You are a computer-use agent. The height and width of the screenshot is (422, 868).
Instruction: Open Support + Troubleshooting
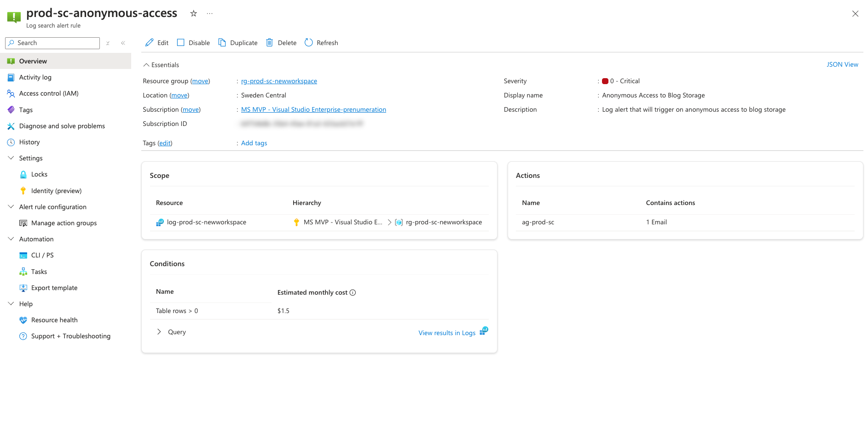(x=65, y=336)
